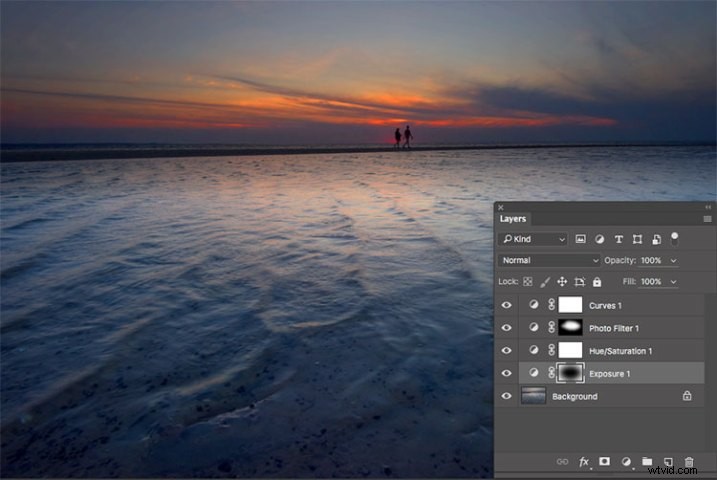717x480 pixels.
Task: Filter layers by adjustment layers icon
Action: tap(599, 239)
